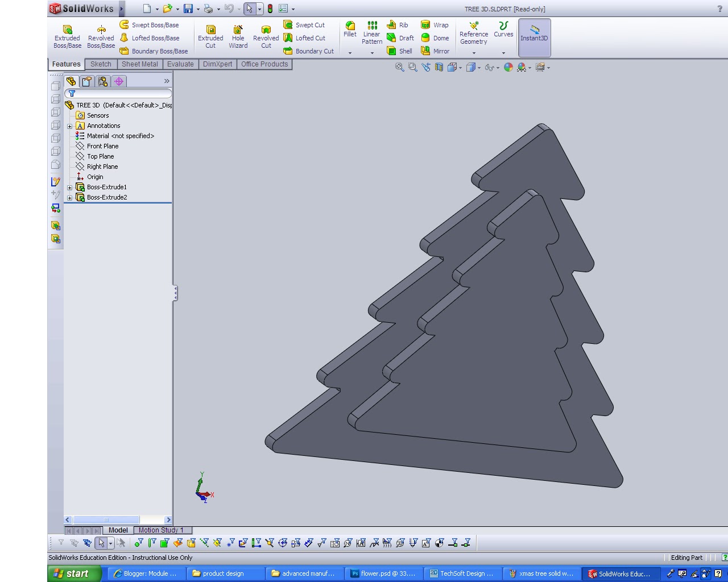Select the Fillet tool
This screenshot has width=728, height=582.
350,30
